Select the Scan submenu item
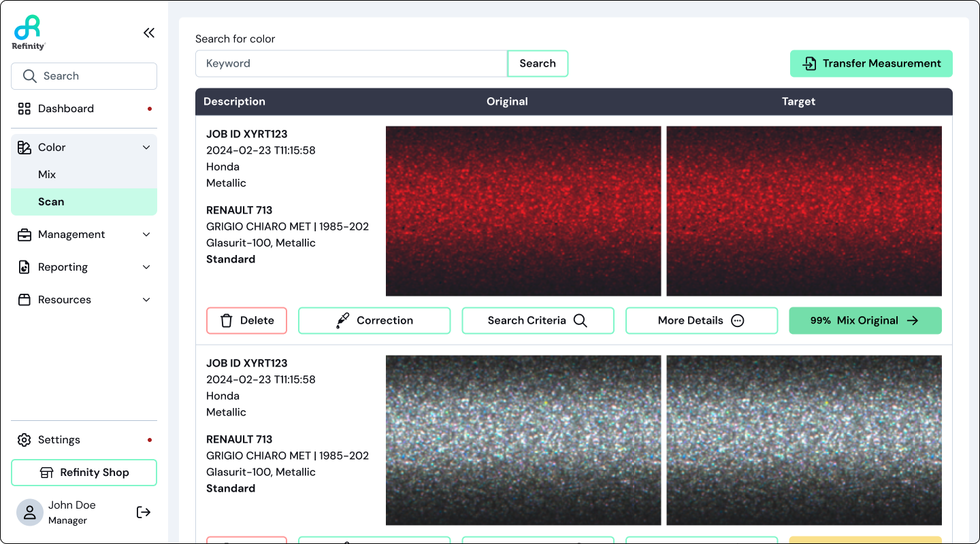 84,202
